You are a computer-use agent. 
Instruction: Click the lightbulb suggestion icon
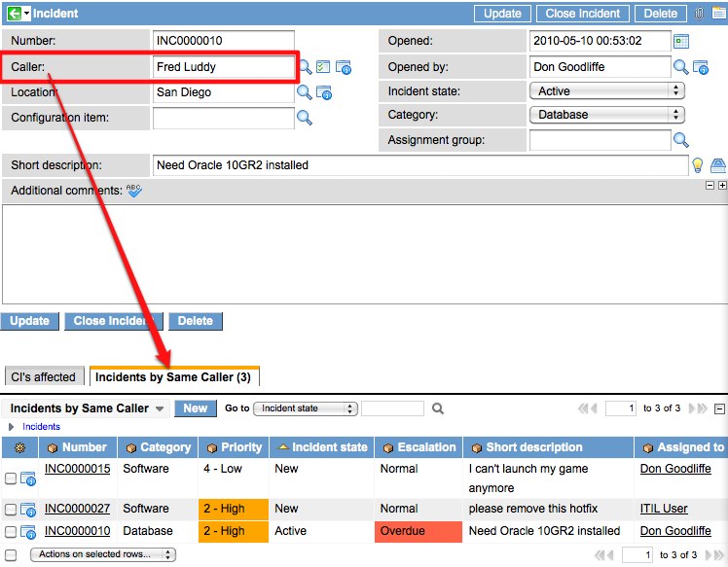[x=697, y=165]
